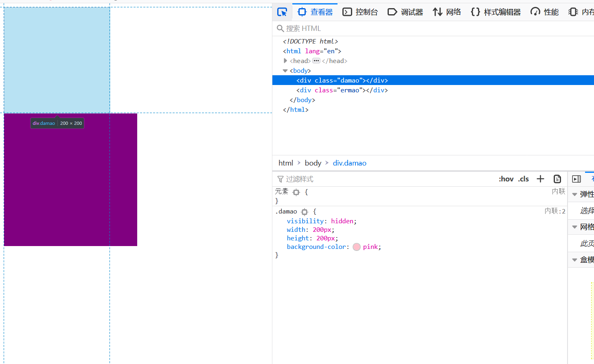Screen dimensions: 594x364
Task: Activate the element picker tool
Action: 282,12
